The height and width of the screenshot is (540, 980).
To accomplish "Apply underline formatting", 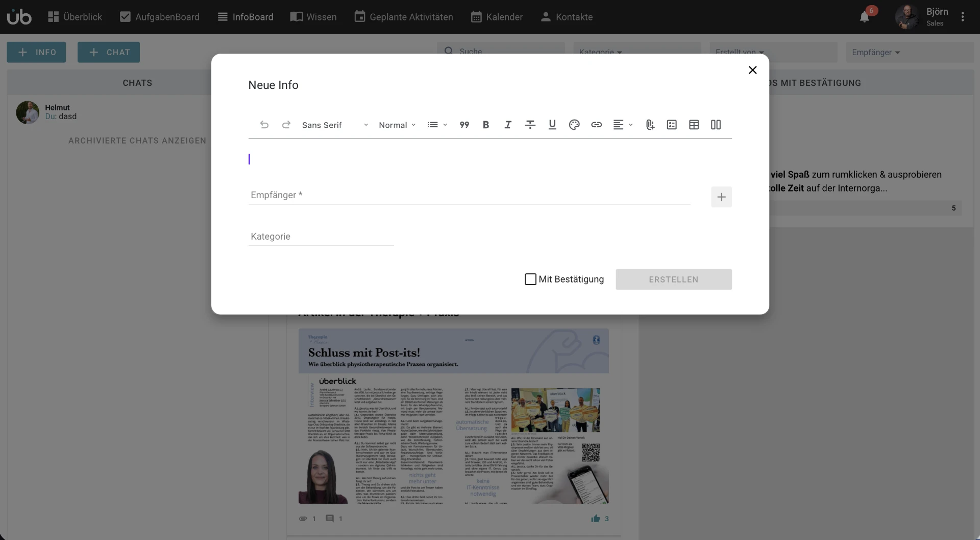I will [x=552, y=125].
